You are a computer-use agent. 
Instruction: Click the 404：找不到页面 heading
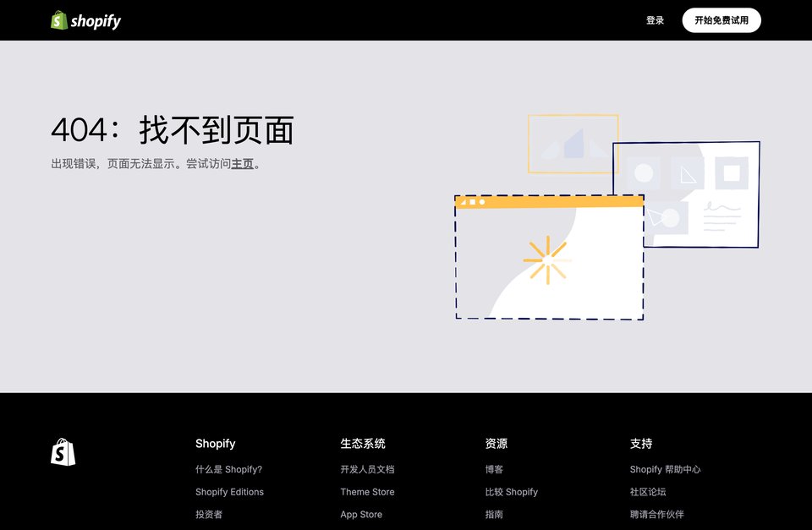pyautogui.click(x=173, y=130)
